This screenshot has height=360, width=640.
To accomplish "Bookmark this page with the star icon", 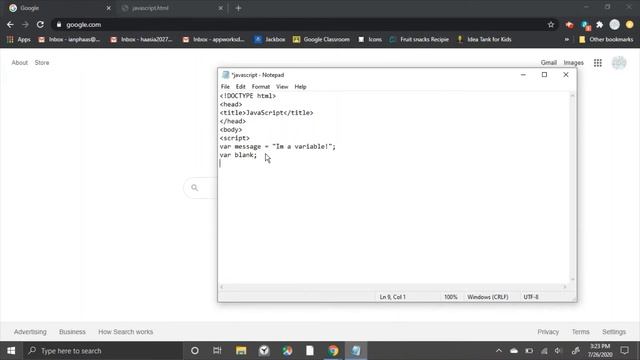I will [x=551, y=24].
